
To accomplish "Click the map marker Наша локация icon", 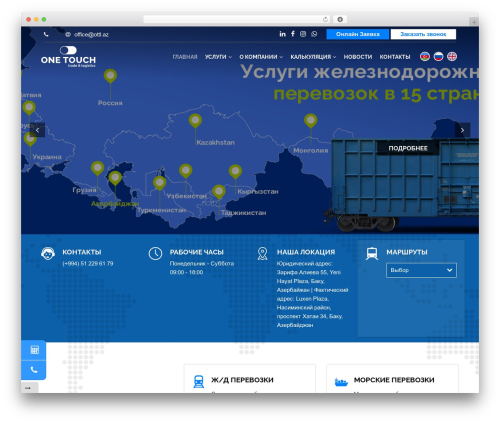I will 262,254.
